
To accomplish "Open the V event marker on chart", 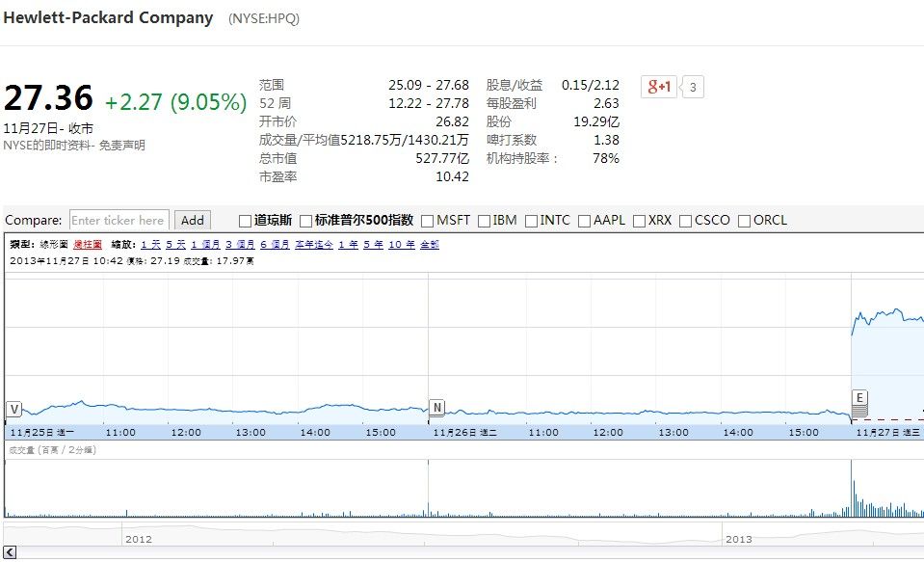I will click(14, 410).
